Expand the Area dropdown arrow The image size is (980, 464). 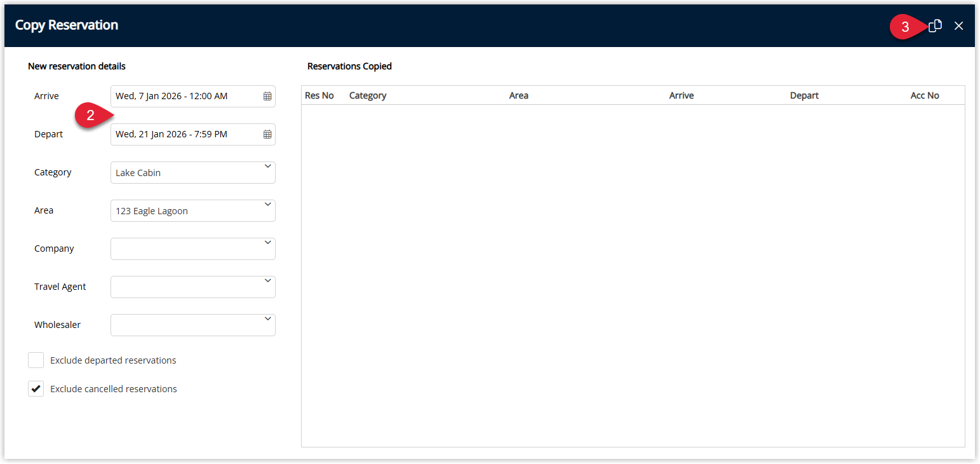click(267, 205)
